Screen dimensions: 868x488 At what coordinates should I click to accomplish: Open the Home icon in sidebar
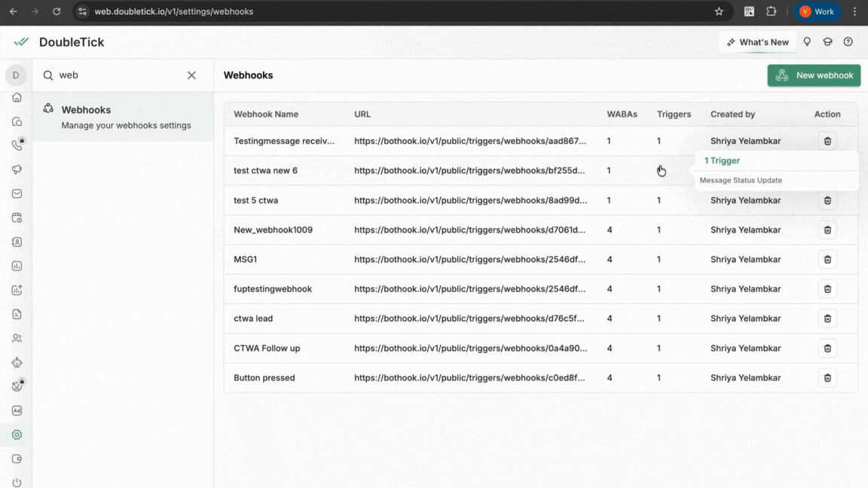coord(17,97)
